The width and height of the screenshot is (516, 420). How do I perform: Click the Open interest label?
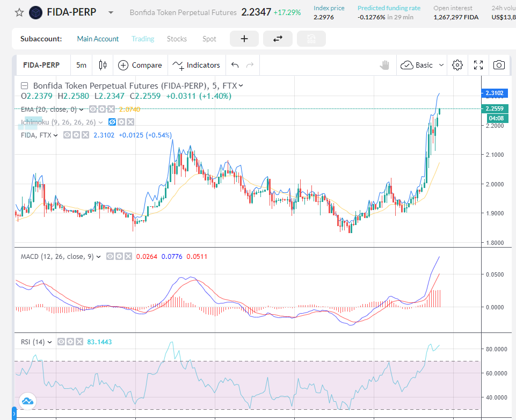(x=453, y=8)
